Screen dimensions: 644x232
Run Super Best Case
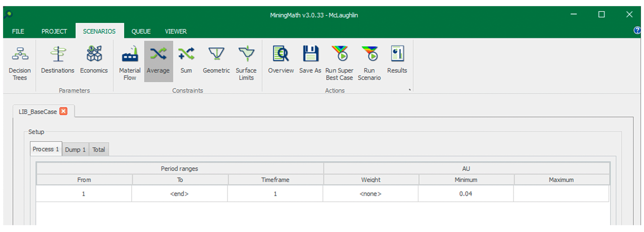(339, 62)
